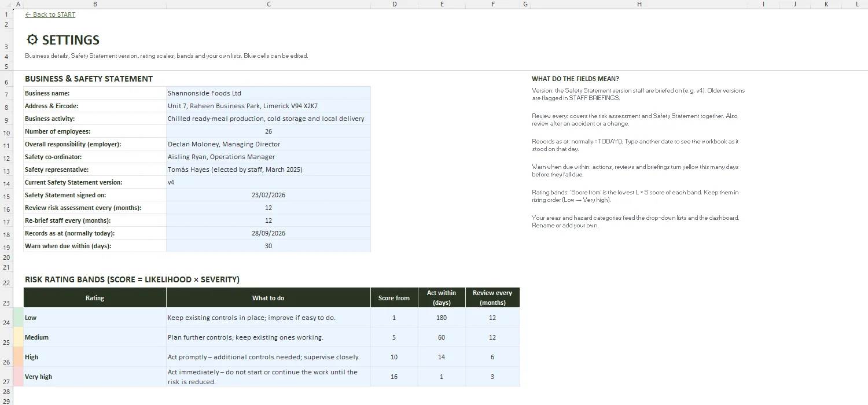Click the Very high Review every value 3
This screenshot has width=868, height=405.
[x=492, y=377]
